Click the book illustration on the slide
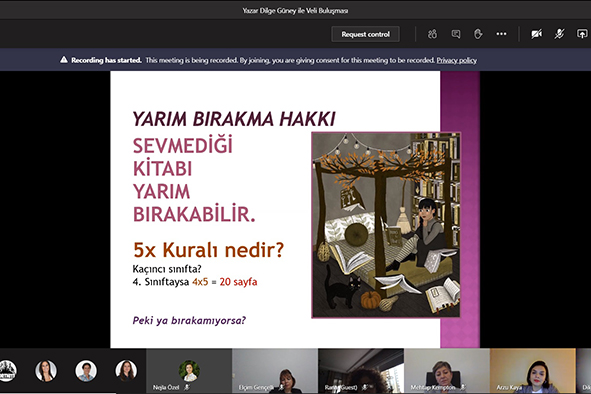 [386, 225]
